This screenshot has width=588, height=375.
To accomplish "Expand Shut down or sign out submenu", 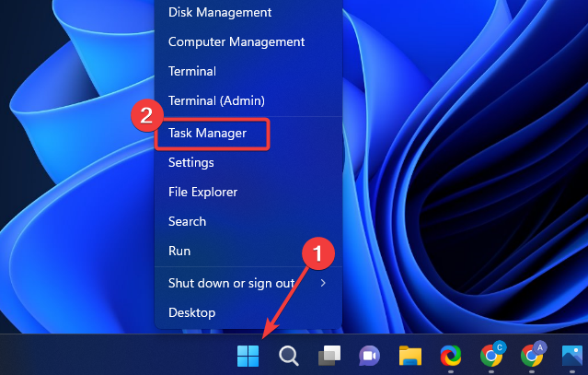I will [x=248, y=283].
